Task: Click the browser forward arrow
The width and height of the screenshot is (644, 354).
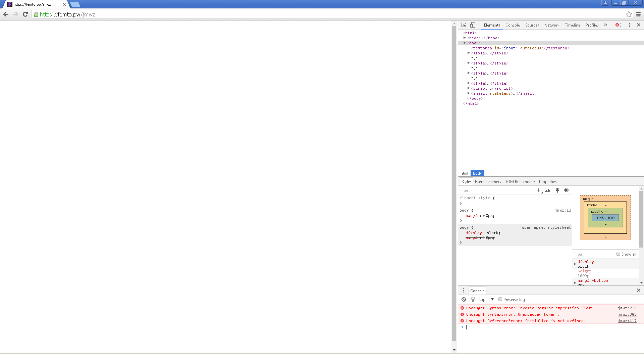Action: 15,14
